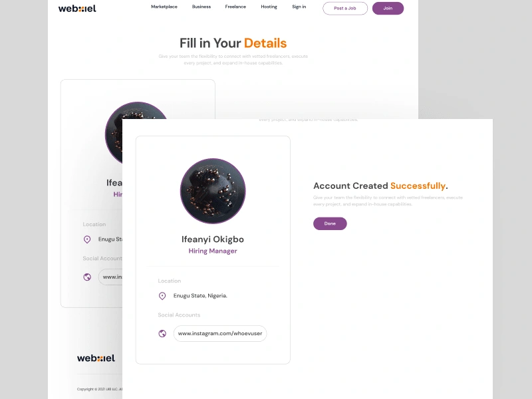
Task: Open the Marketplace menu item
Action: coord(164,7)
